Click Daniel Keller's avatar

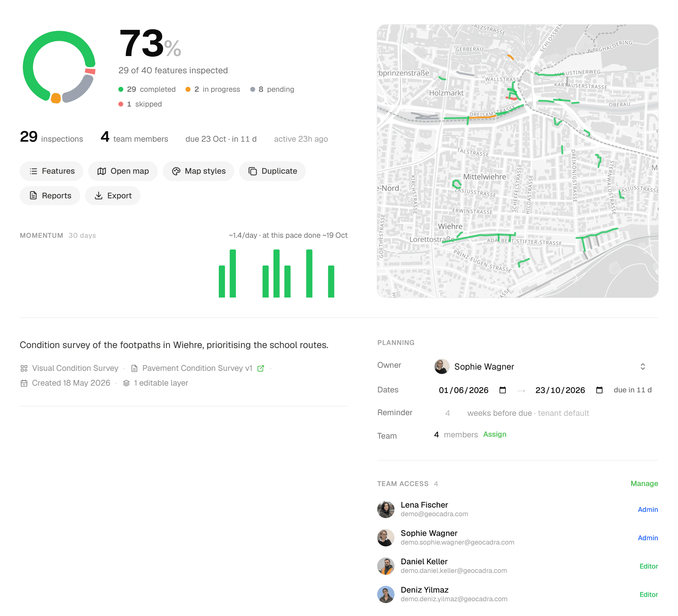tap(386, 566)
